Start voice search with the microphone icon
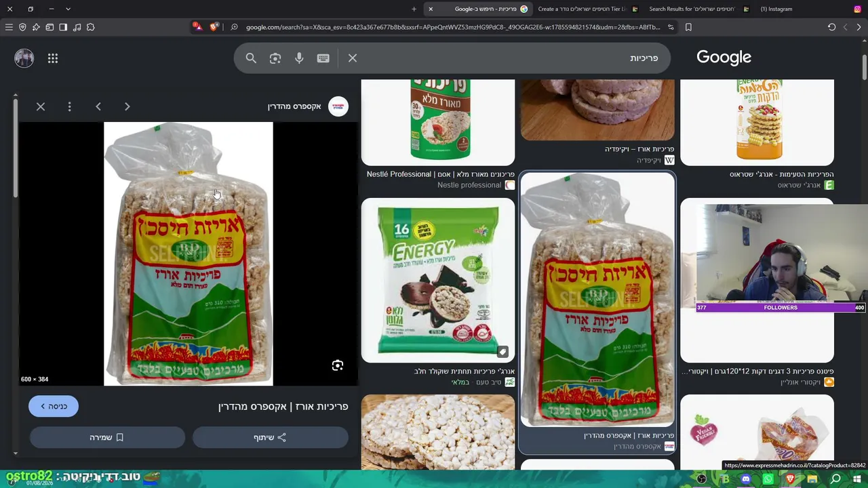This screenshot has height=488, width=868. coord(299,58)
